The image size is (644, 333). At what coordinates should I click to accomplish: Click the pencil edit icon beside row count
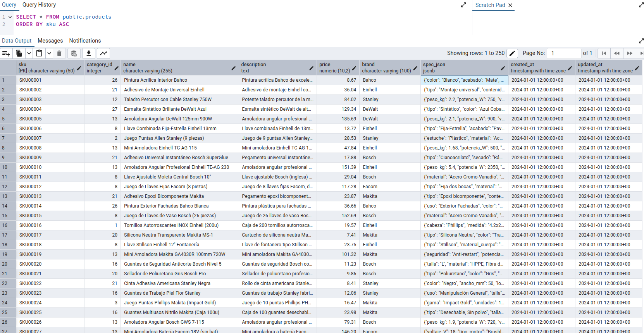tap(512, 53)
